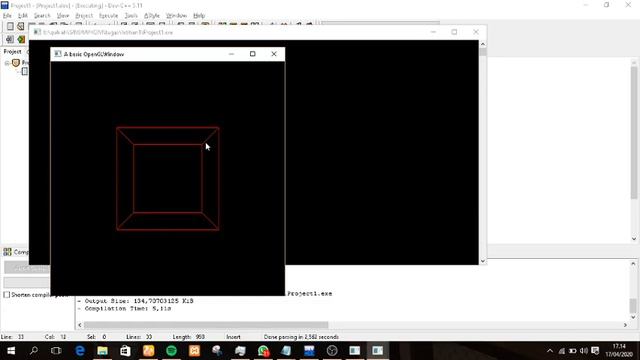Image resolution: width=640 pixels, height=360 pixels.
Task: Open the Edit menu
Action: tap(22, 16)
